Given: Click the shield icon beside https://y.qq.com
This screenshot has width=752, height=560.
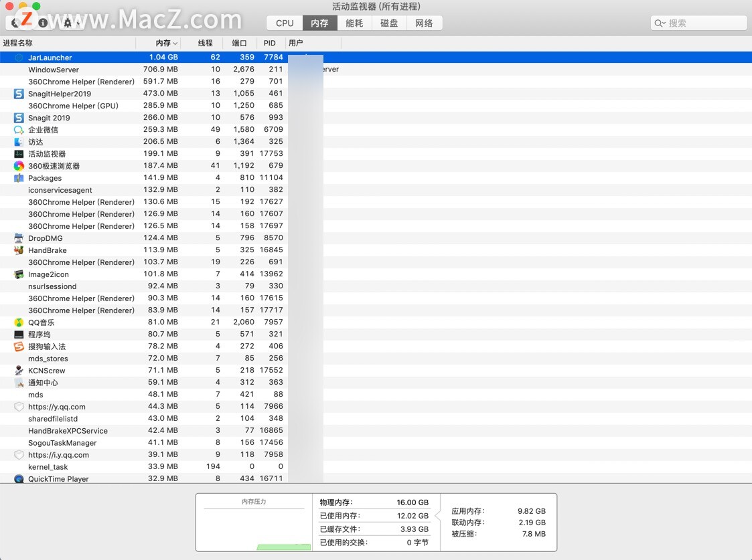Looking at the screenshot, I should [19, 407].
